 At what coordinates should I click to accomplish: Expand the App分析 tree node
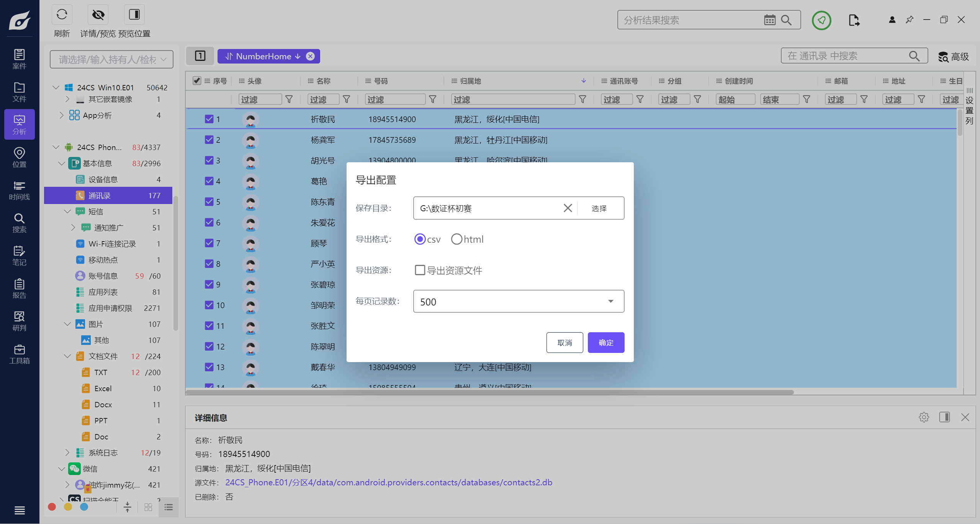(62, 115)
